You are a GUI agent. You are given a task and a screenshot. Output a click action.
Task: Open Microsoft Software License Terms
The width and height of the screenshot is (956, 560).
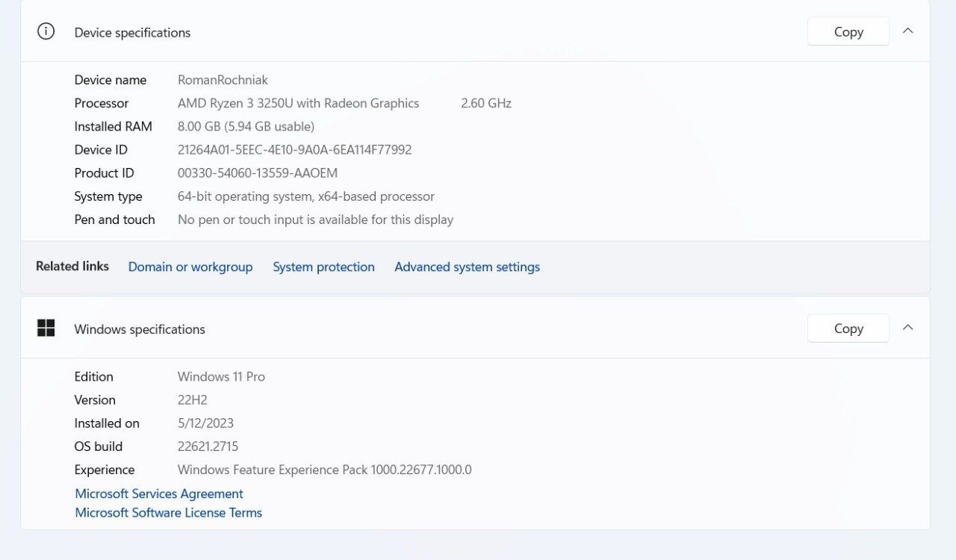pos(169,513)
